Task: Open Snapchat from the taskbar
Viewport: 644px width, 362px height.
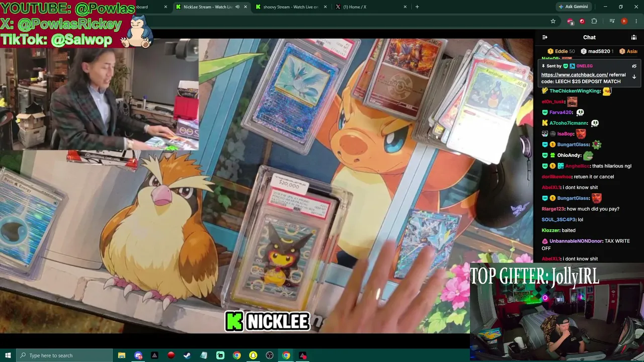Action: click(x=253, y=355)
